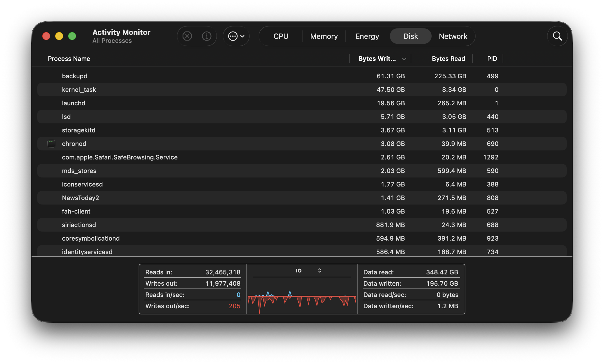
Task: Switch to the Energy tab
Action: coord(367,36)
